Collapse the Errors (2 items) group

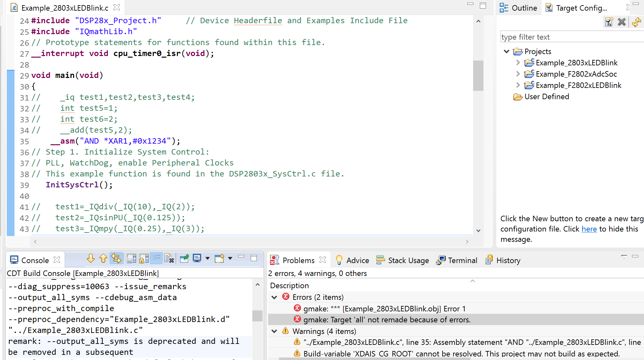274,297
